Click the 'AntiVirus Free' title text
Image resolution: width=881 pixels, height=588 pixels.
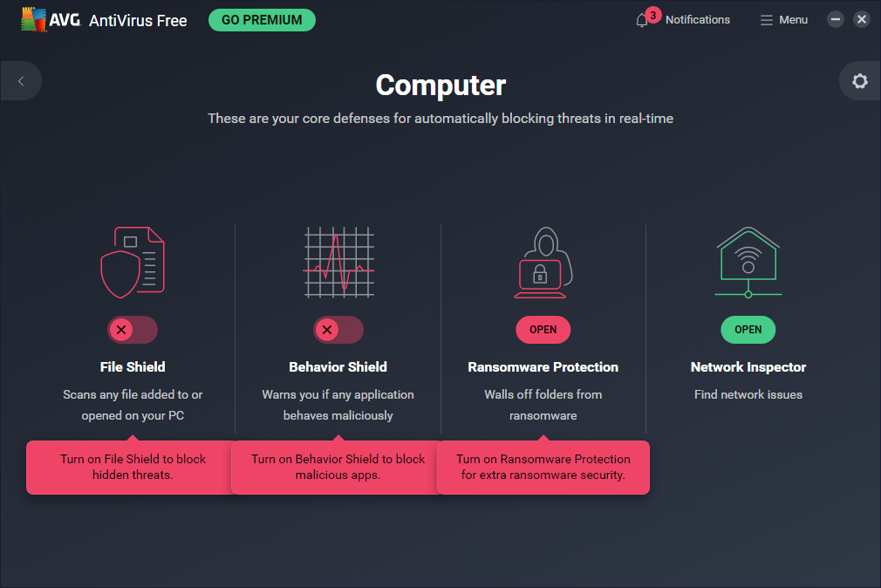tap(138, 21)
